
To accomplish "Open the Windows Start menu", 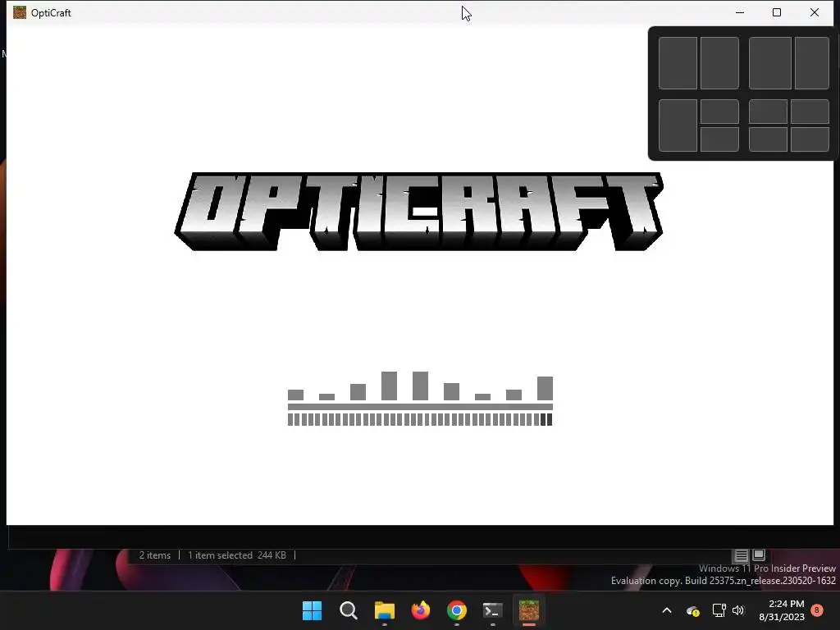I will tap(312, 610).
